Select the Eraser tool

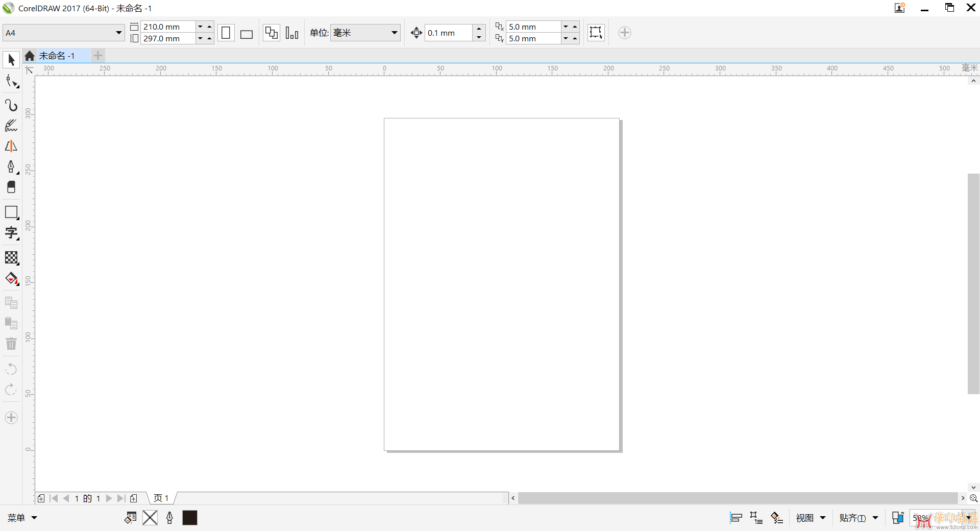(x=11, y=187)
